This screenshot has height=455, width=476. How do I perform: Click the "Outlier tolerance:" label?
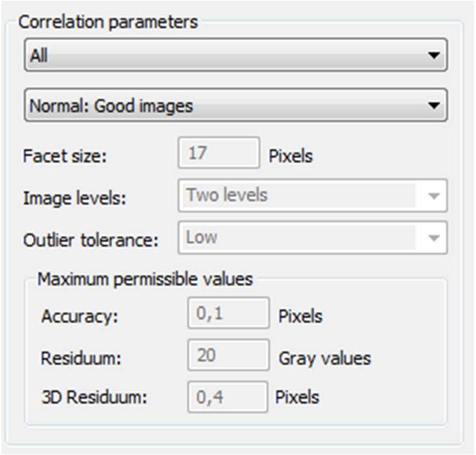coord(91,240)
